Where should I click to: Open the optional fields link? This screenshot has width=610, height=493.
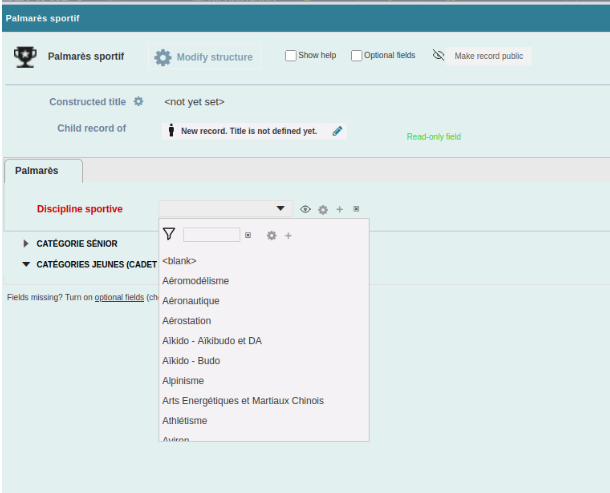point(119,297)
